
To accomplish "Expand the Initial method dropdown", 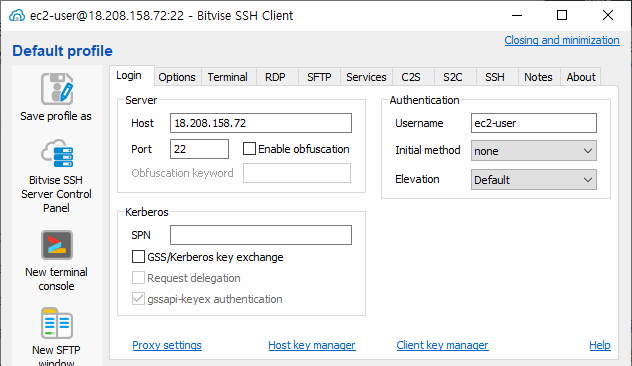I will [x=534, y=151].
